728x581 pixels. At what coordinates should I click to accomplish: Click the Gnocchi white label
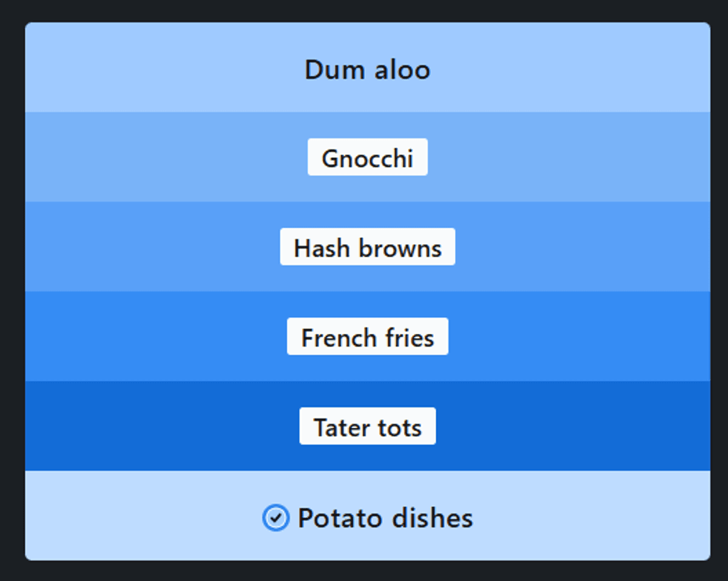(x=367, y=158)
